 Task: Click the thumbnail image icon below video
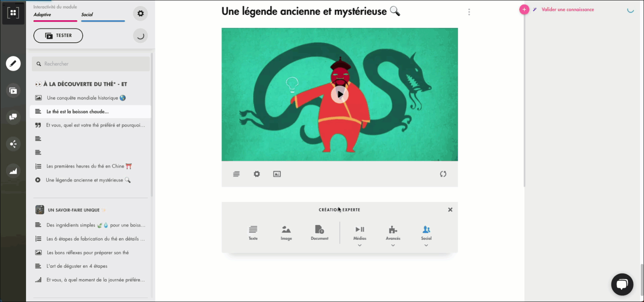pos(277,174)
